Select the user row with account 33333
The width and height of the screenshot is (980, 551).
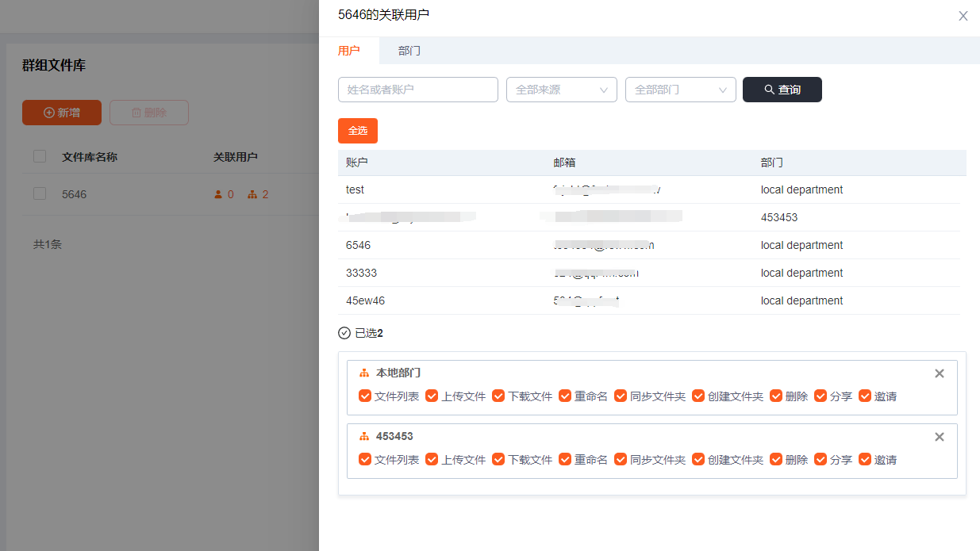[361, 273]
